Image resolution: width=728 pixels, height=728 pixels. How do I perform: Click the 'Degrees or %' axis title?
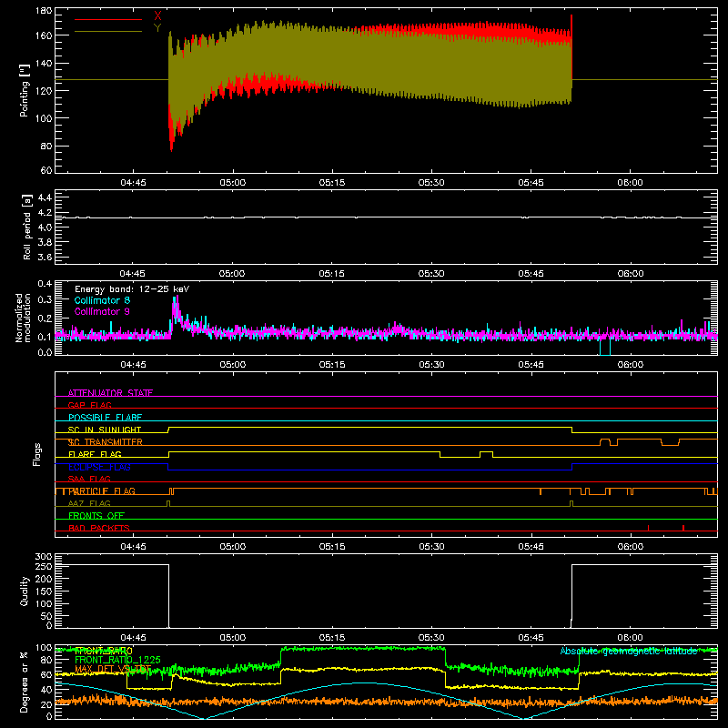tap(24, 682)
